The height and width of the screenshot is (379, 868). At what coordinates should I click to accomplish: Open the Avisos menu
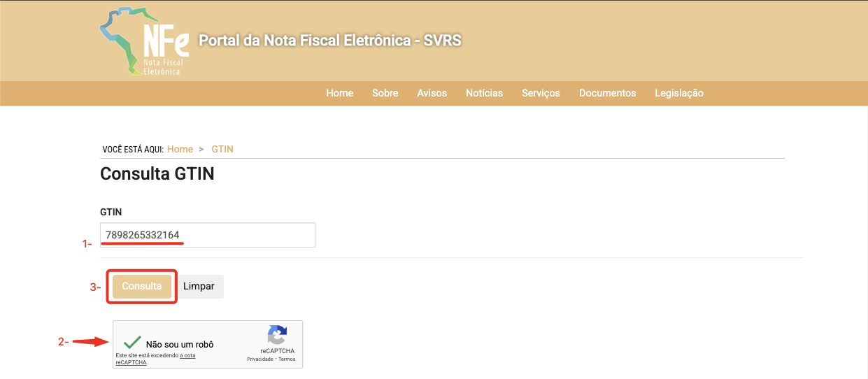432,93
